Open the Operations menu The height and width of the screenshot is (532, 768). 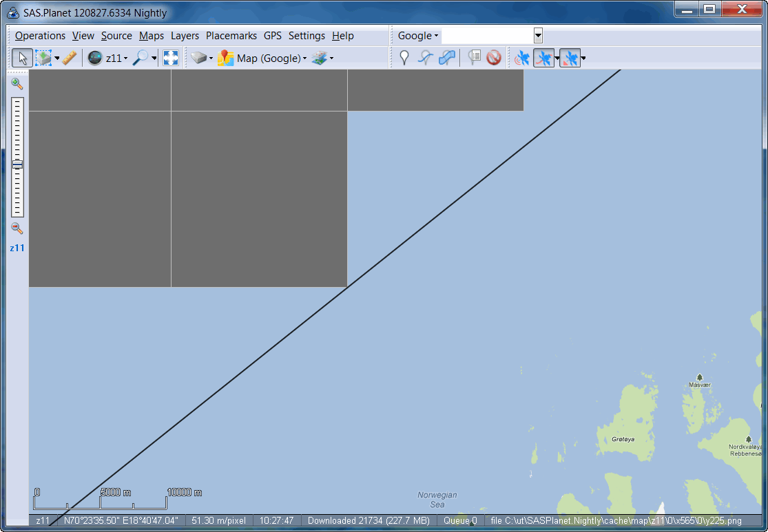[40, 36]
